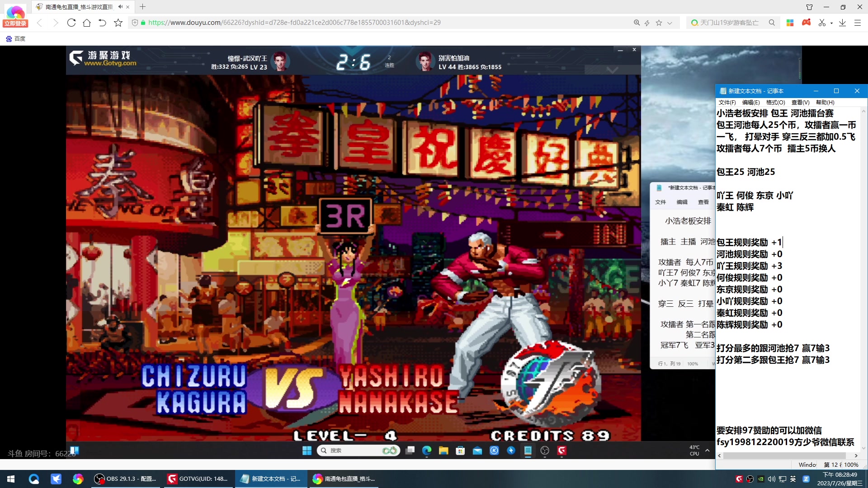Expand the address bar dropdown chevron
The image size is (868, 488).
coord(670,23)
